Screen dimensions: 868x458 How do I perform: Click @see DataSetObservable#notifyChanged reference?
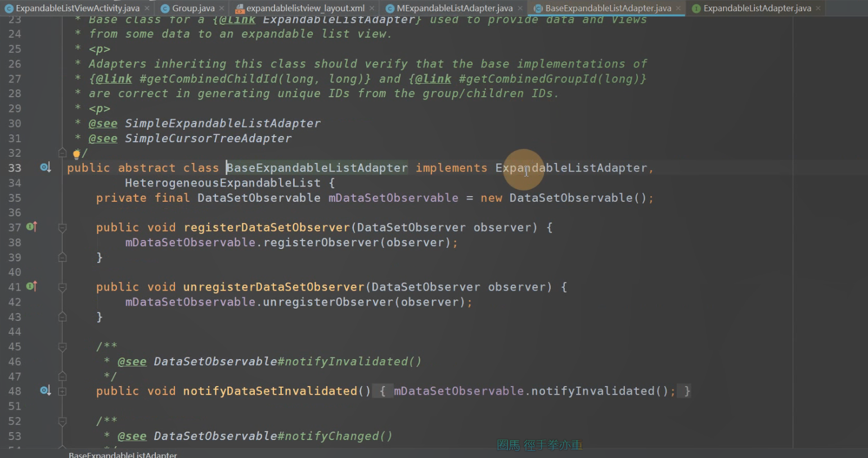point(273,436)
